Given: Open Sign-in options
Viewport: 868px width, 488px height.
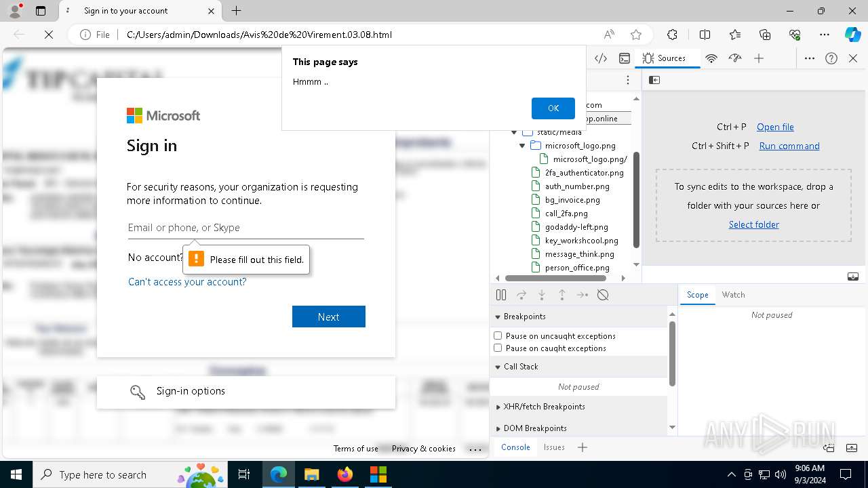Looking at the screenshot, I should (246, 392).
